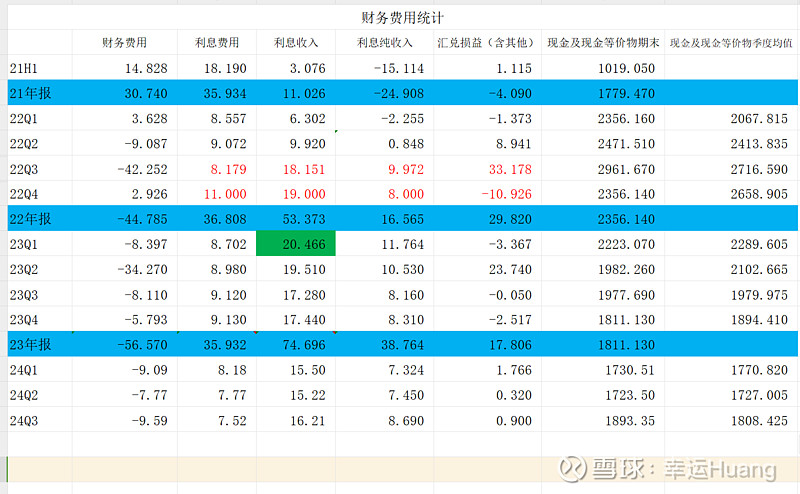Click the 利息纯收入 column header
The height and width of the screenshot is (494, 800).
coord(385,42)
